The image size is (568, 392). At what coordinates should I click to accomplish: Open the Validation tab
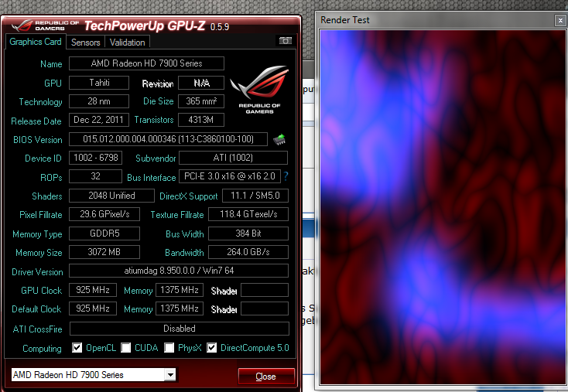click(127, 43)
